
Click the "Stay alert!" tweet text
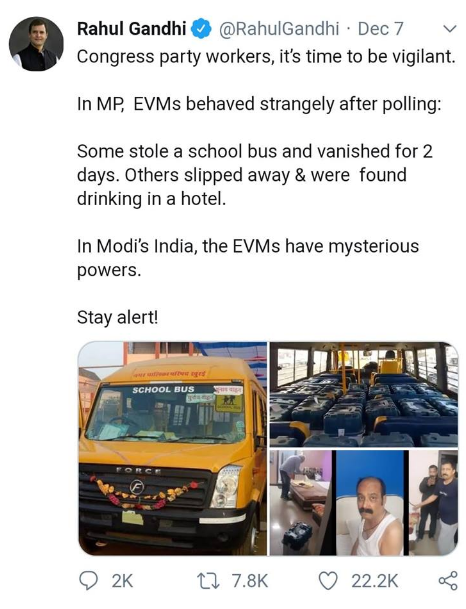tap(118, 317)
